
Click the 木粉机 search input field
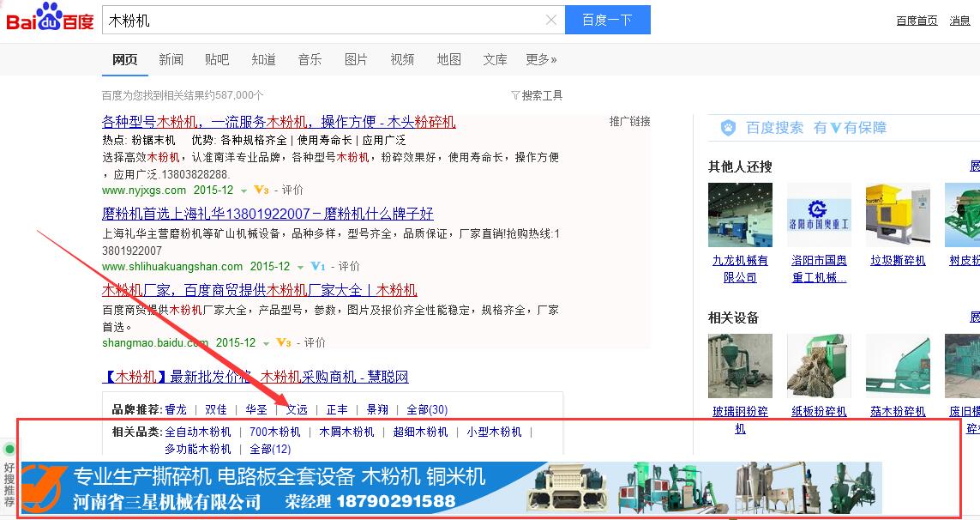(x=326, y=20)
